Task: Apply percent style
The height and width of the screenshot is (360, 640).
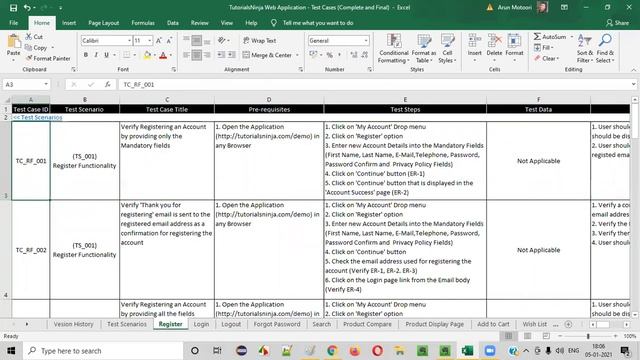Action: coord(329,55)
